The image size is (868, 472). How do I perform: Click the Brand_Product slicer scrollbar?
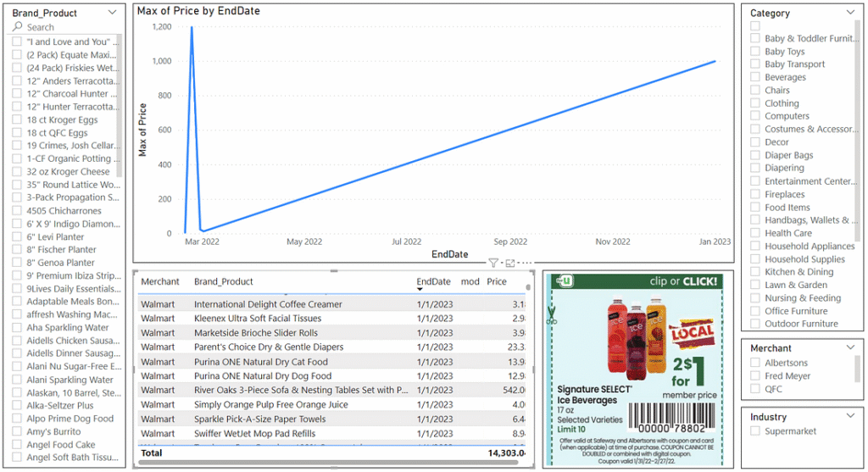[x=119, y=105]
